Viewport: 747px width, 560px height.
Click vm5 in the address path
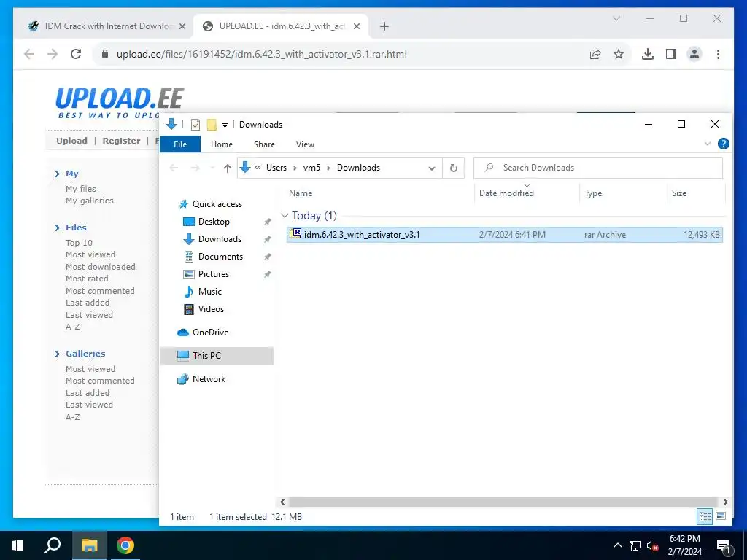(x=311, y=168)
